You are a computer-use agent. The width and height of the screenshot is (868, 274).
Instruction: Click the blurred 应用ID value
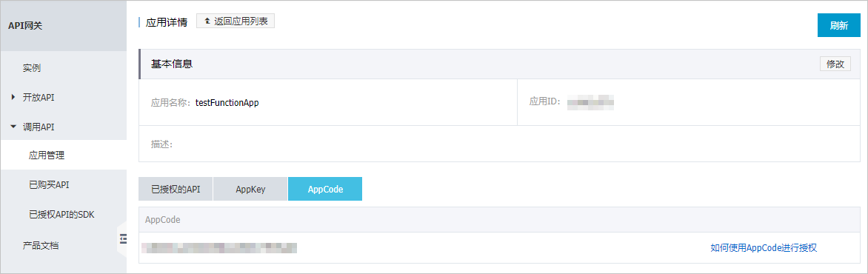(x=591, y=102)
